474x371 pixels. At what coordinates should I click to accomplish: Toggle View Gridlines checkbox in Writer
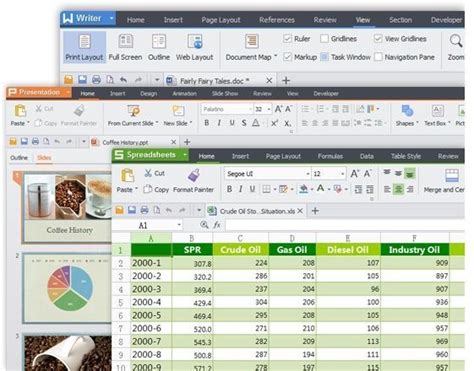(378, 39)
